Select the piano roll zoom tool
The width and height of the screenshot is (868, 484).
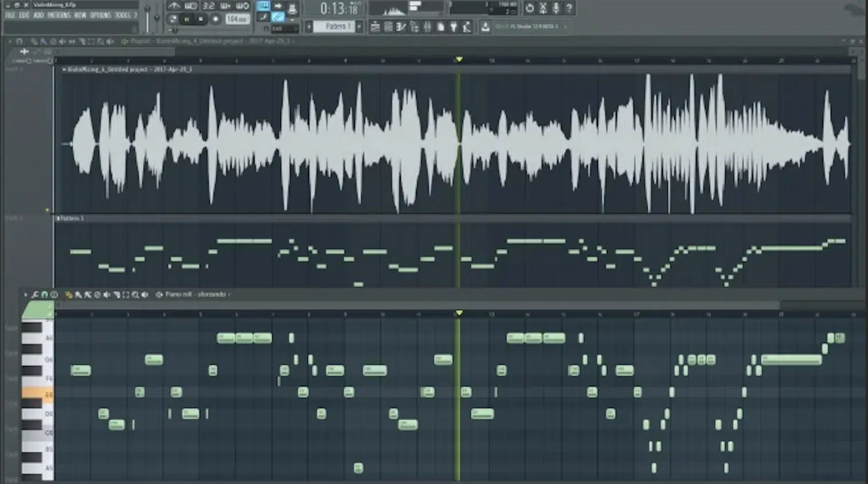[135, 295]
